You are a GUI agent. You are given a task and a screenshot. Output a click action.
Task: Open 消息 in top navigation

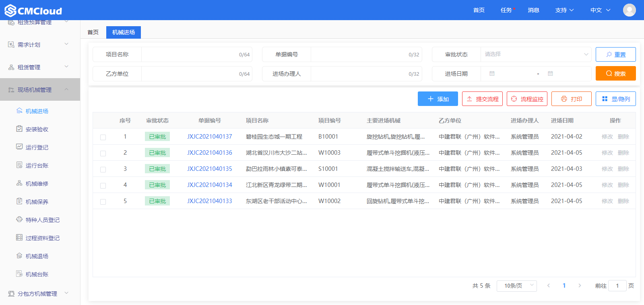point(534,10)
